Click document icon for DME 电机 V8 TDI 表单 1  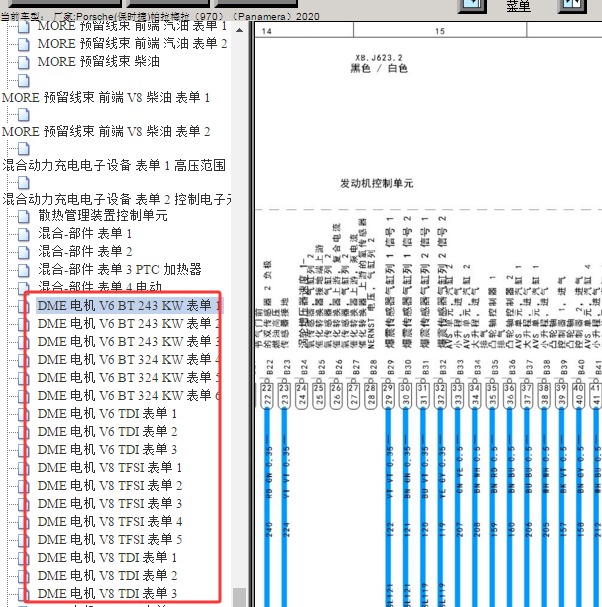24,558
